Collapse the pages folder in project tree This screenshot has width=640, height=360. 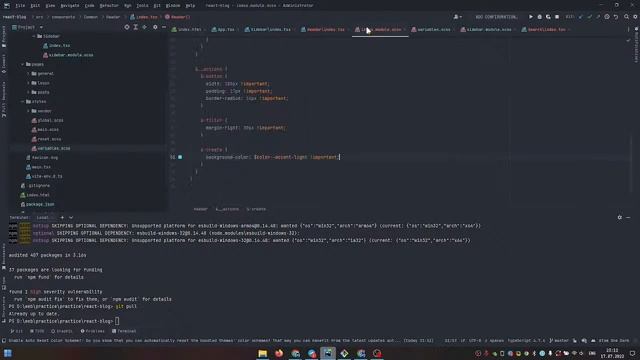pos(23,64)
